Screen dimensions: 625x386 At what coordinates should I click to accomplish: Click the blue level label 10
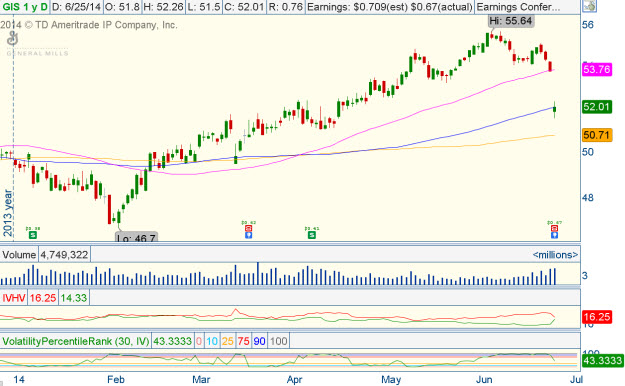coord(212,341)
